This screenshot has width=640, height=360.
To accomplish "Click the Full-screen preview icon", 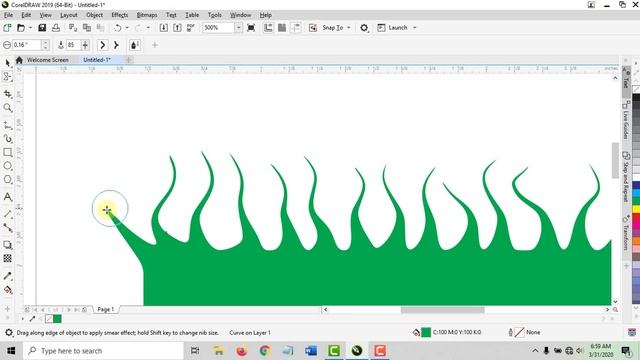I will pos(251,28).
